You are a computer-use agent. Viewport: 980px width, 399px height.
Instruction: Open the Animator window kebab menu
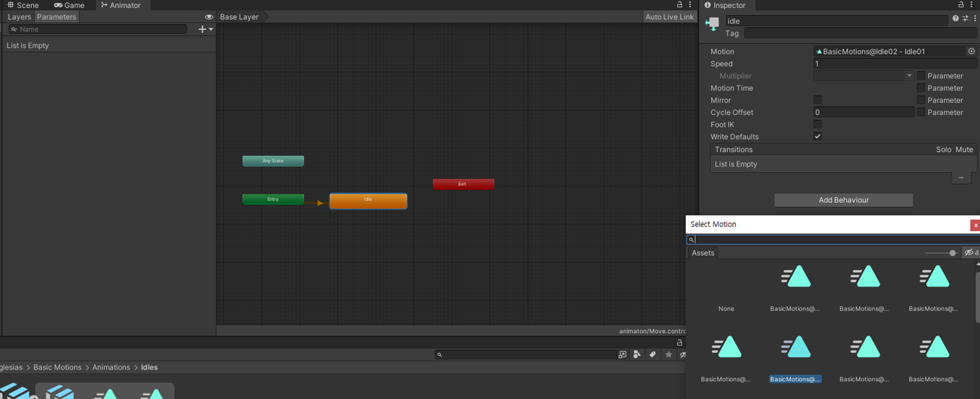[690, 5]
